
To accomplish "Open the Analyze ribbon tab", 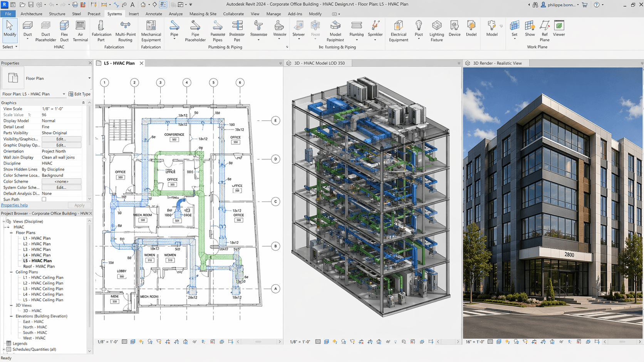I will coord(176,14).
